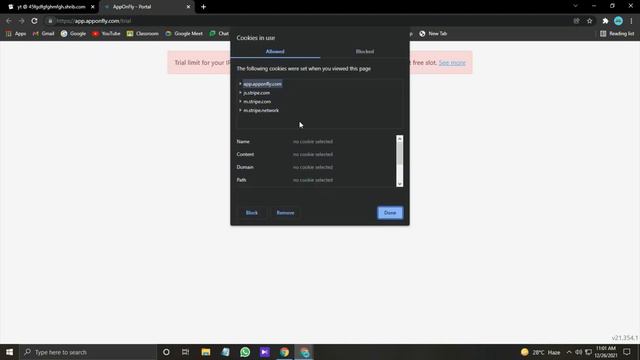Go back with the browser back arrow

(x=9, y=21)
